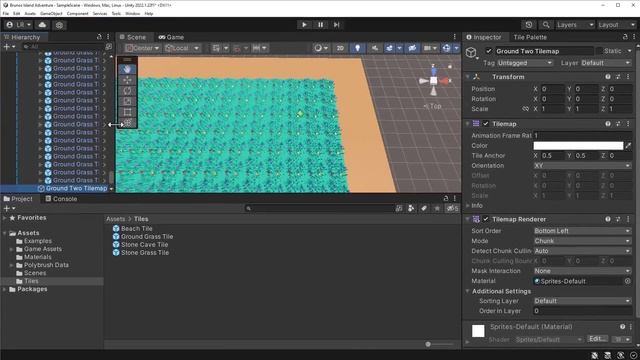Select the Move tool in scene toolbar
The height and width of the screenshot is (360, 640).
(127, 80)
